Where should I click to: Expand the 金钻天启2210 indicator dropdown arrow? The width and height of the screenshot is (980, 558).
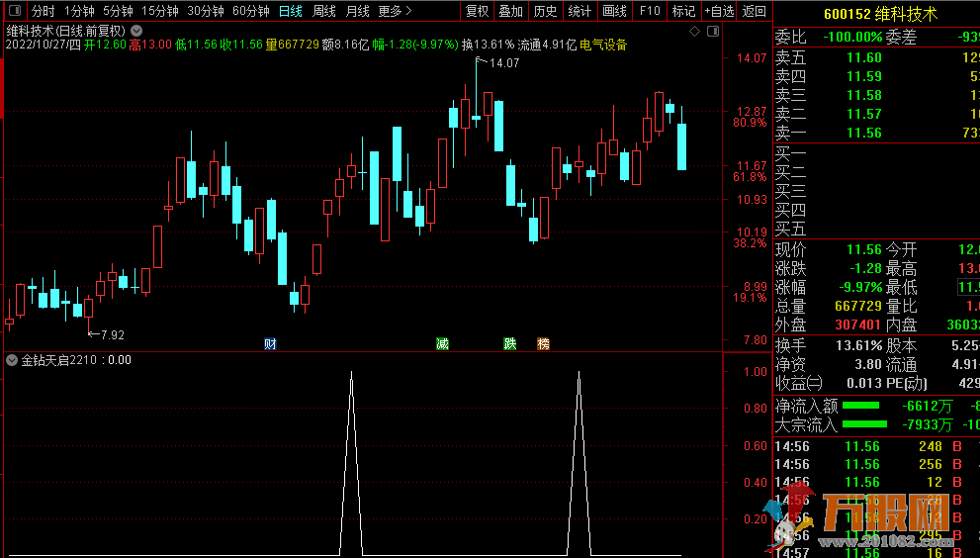point(12,360)
